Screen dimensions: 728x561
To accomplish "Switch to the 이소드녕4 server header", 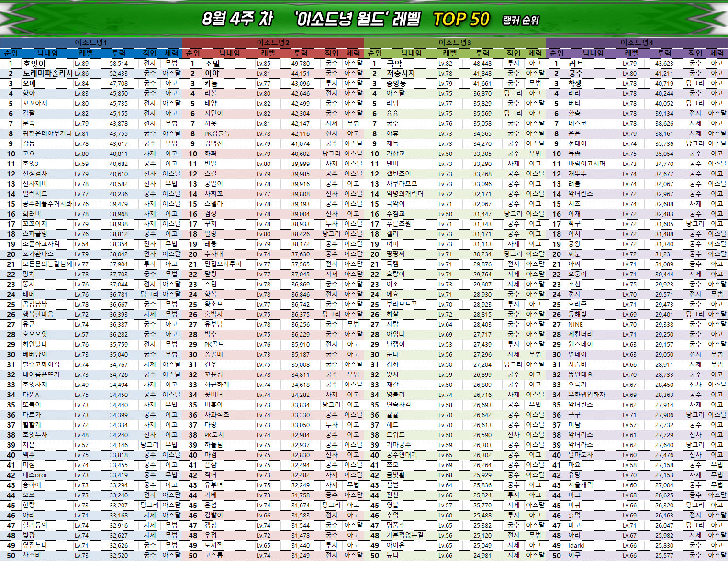I will pyautogui.click(x=637, y=43).
